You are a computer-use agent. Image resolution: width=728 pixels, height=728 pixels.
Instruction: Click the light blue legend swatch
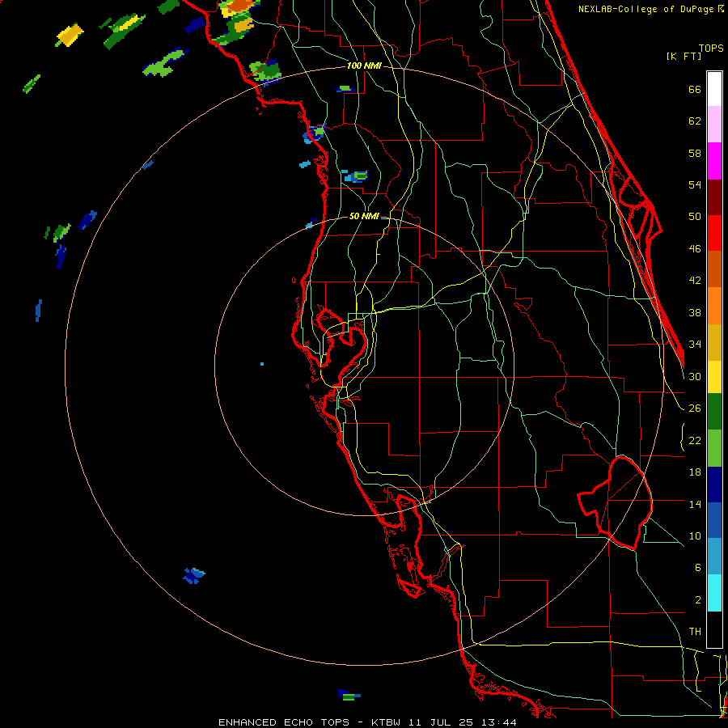coord(714,557)
